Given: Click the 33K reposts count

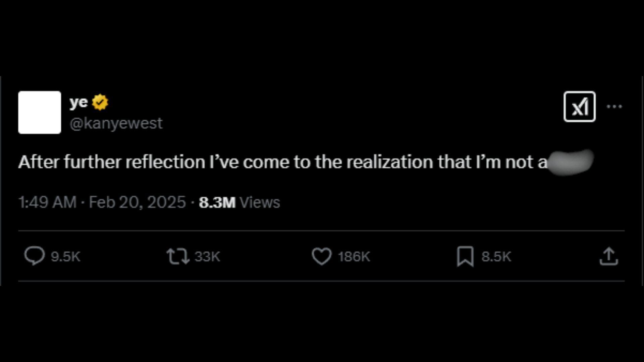Looking at the screenshot, I should click(207, 256).
